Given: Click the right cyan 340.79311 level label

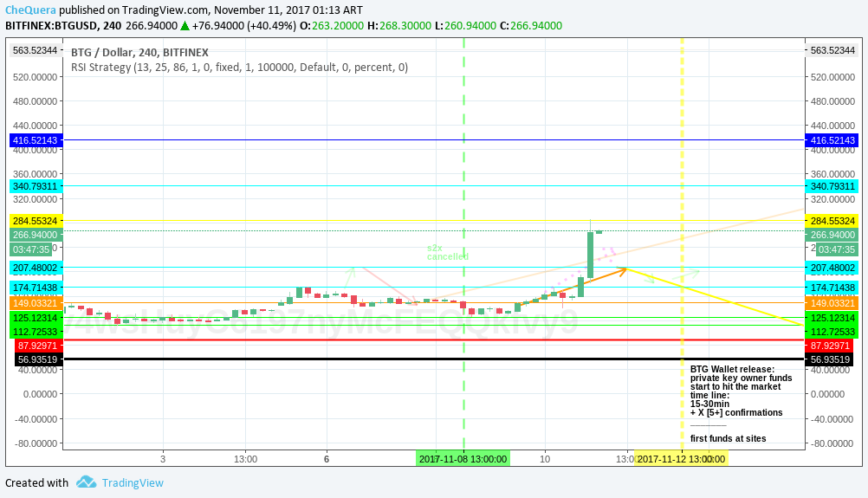Looking at the screenshot, I should pyautogui.click(x=832, y=186).
